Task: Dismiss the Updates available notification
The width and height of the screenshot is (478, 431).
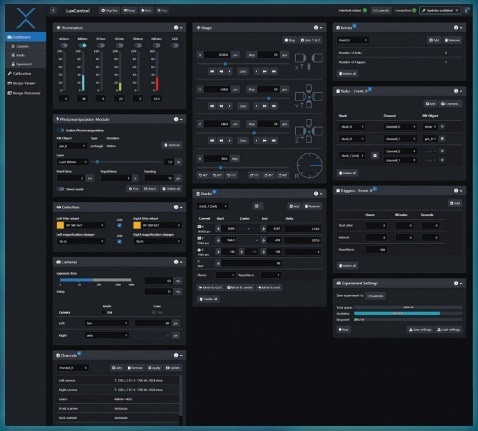Action: pos(457,11)
